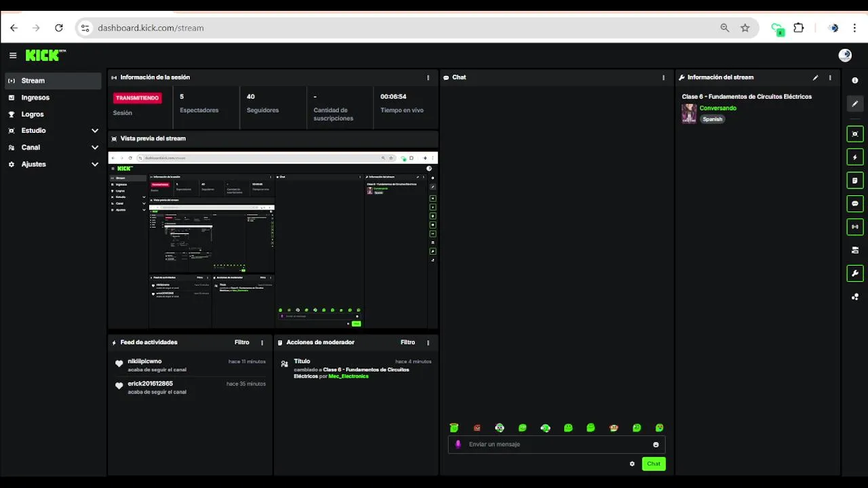Open Filtro in Feed de actividades
Screen dimensions: 868x488
point(241,342)
